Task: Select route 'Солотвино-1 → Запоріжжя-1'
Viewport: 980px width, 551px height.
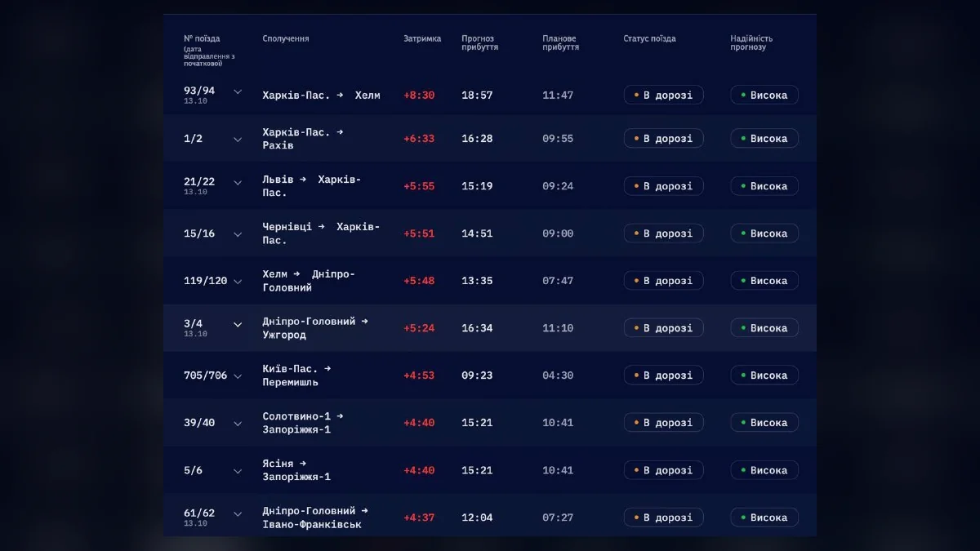Action: (x=303, y=423)
